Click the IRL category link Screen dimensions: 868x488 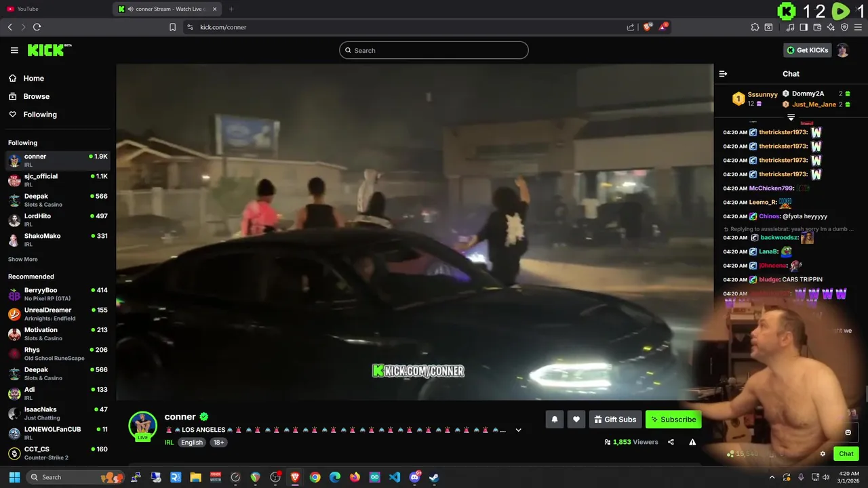(x=169, y=442)
